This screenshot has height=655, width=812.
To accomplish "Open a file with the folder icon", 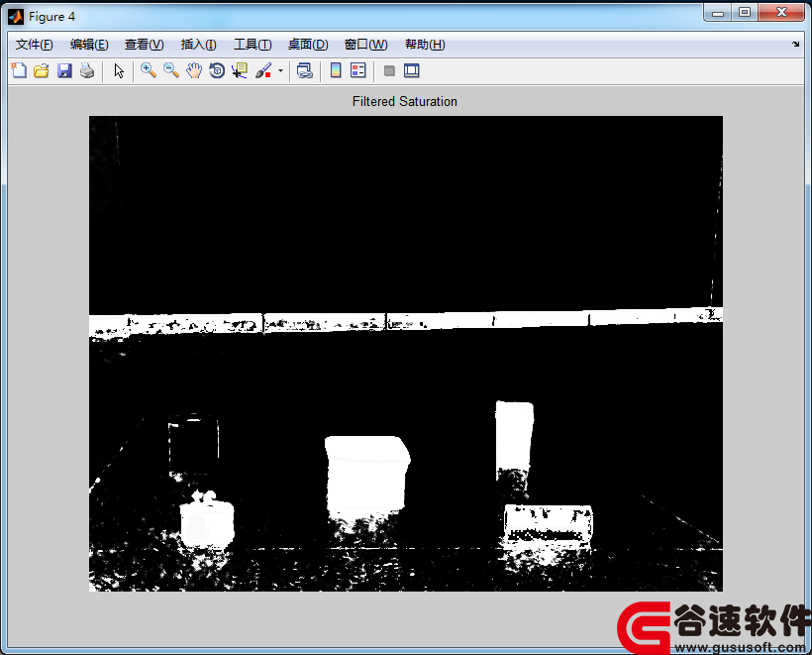I will [42, 70].
